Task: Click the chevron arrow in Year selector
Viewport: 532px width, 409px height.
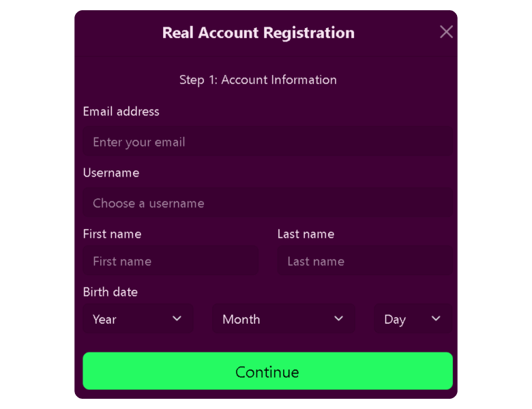Action: point(177,319)
